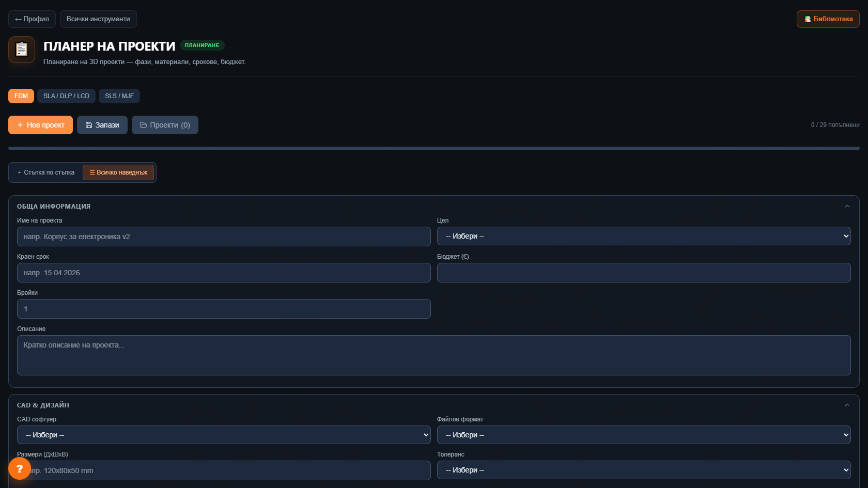868x488 pixels.
Task: Open the Цел dropdown
Action: (x=644, y=236)
